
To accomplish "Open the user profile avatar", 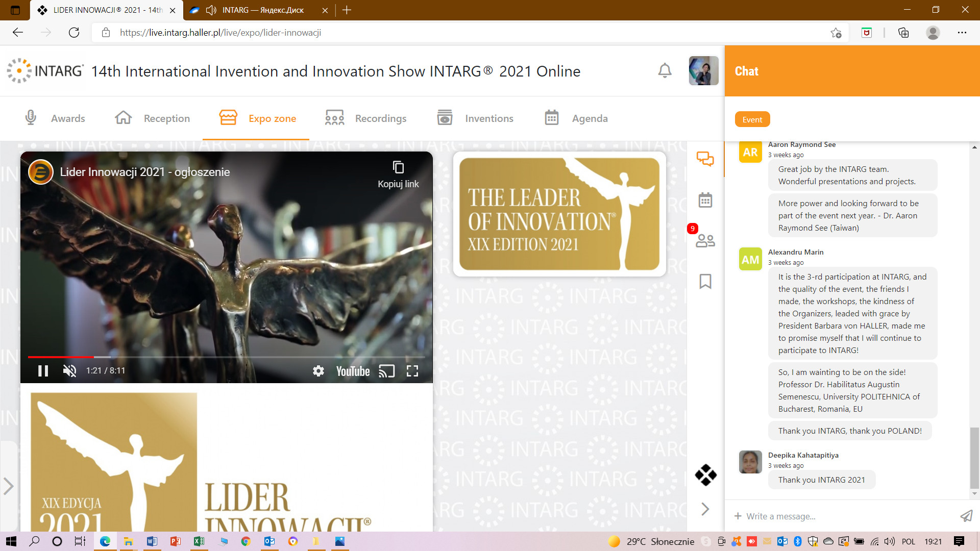I will click(x=703, y=71).
